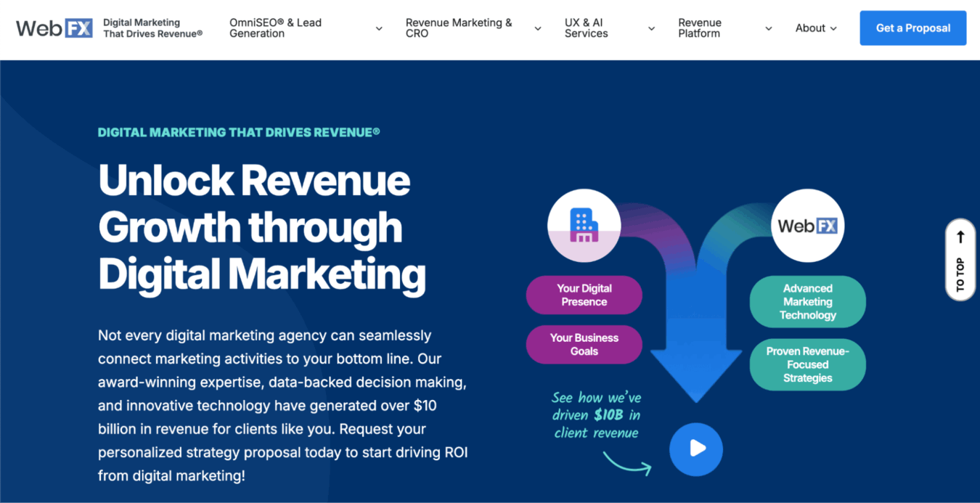Expand the About dropdown chevron

[x=833, y=28]
